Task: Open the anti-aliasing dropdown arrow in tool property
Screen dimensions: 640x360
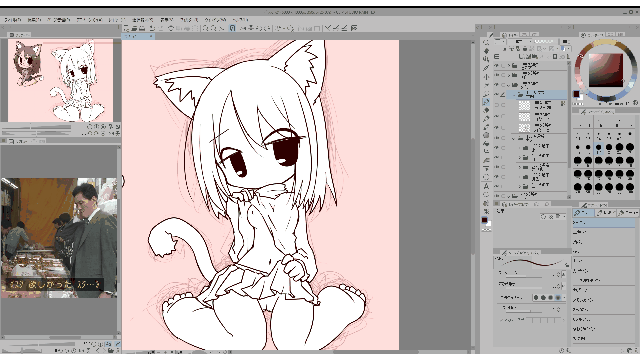Action: tap(564, 298)
